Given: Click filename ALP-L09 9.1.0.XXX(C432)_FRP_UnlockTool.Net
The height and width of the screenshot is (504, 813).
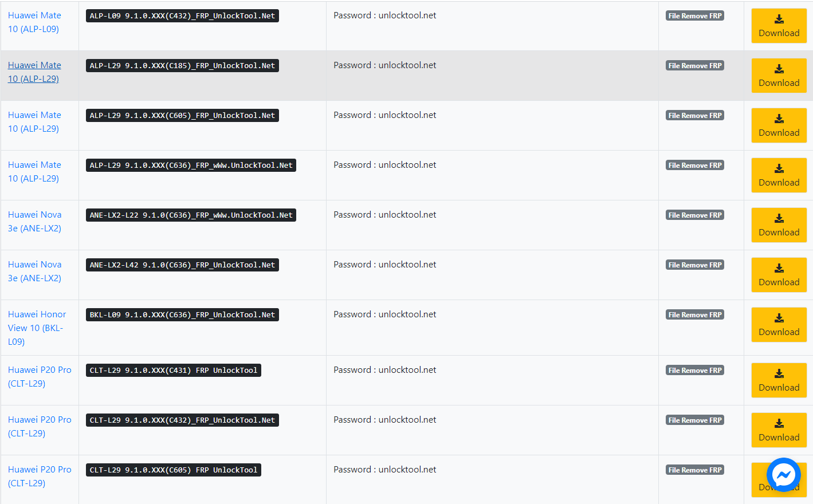Looking at the screenshot, I should tap(182, 16).
